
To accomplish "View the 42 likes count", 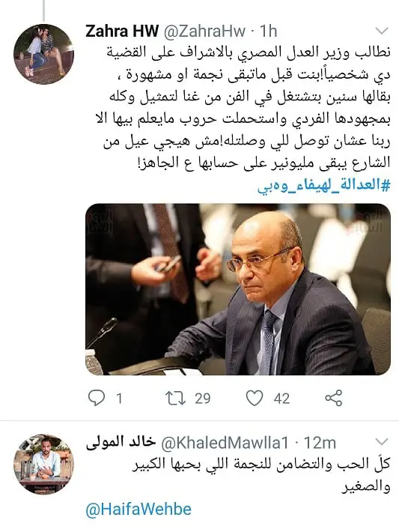I will tap(281, 399).
